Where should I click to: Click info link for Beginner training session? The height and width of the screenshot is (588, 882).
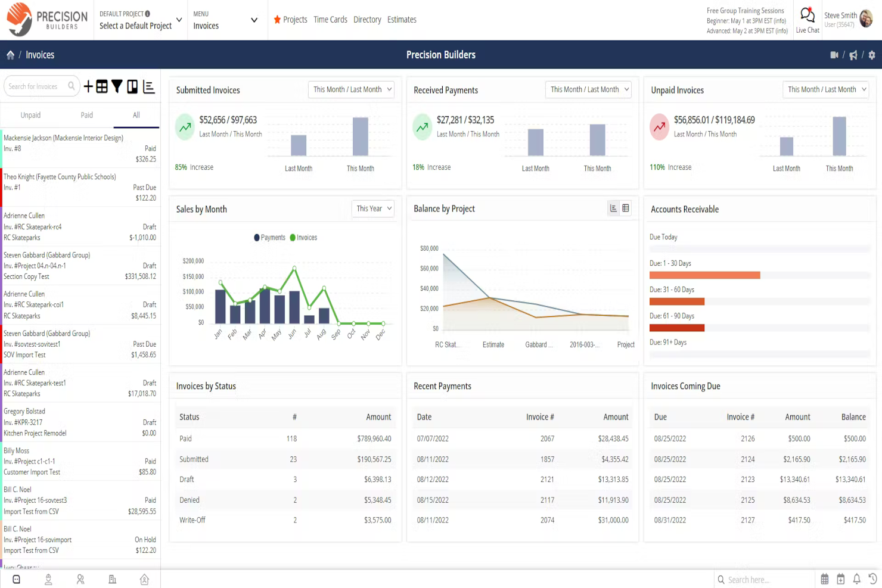pos(780,21)
